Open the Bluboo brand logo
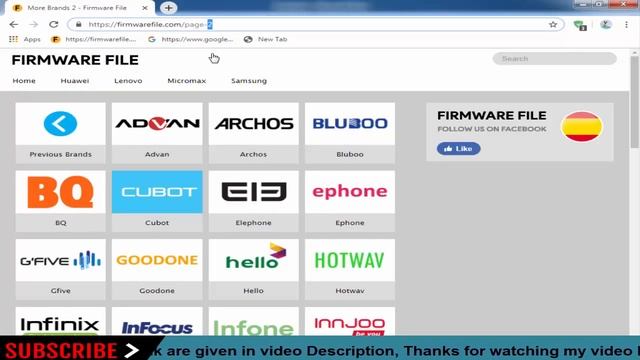640x360 pixels. pyautogui.click(x=350, y=124)
